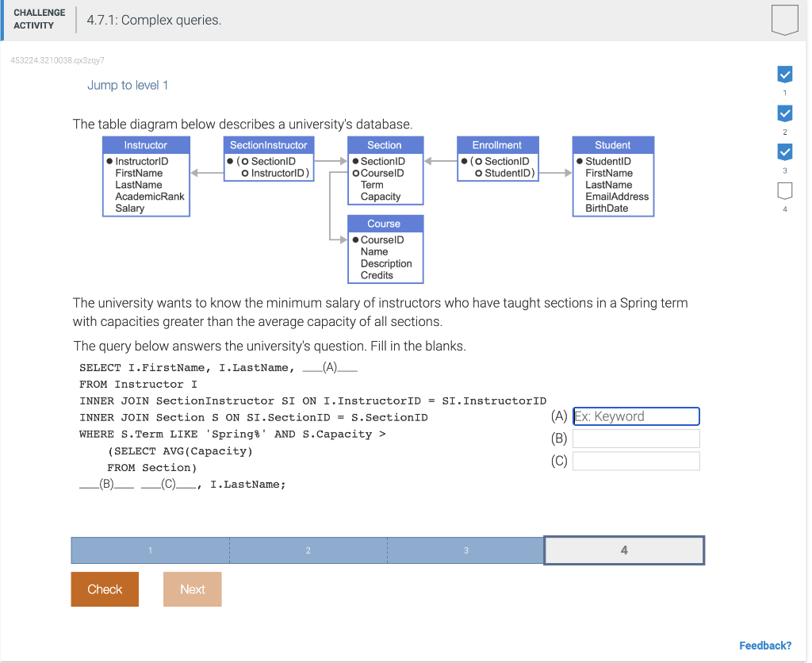Click the Check button

tap(105, 589)
